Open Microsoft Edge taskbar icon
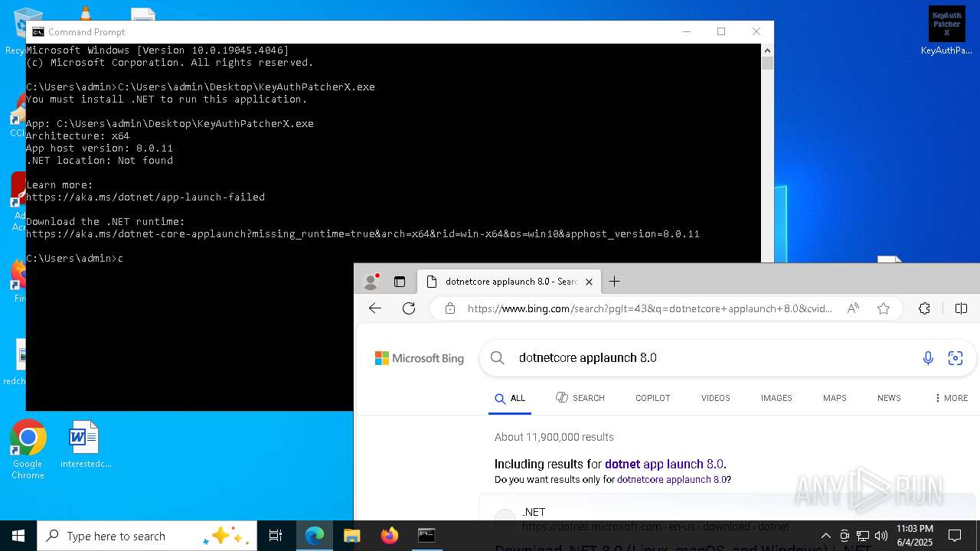Viewport: 980px width, 551px height. [x=315, y=536]
